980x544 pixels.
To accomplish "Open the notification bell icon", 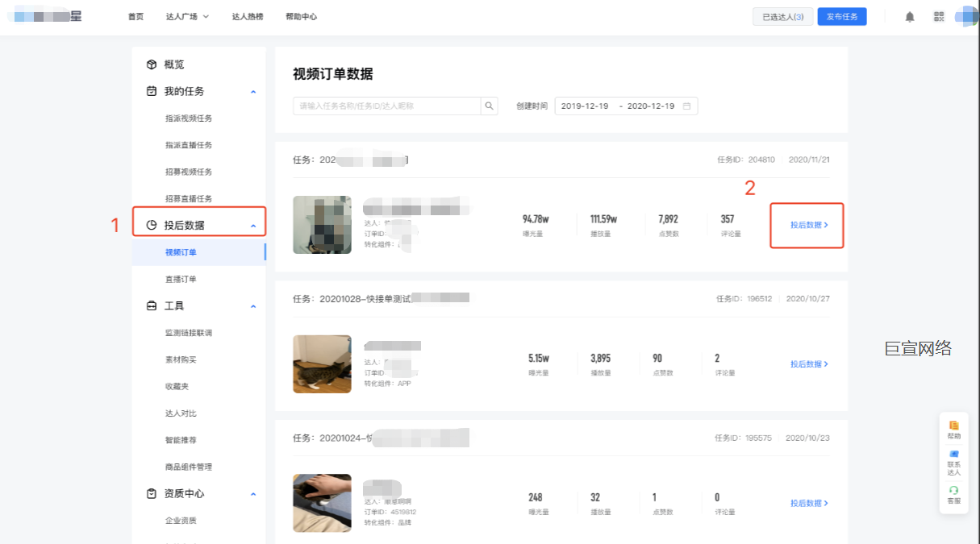I will pyautogui.click(x=911, y=15).
